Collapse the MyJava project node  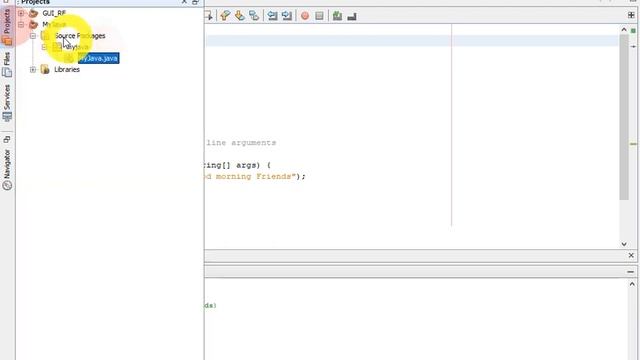21,24
